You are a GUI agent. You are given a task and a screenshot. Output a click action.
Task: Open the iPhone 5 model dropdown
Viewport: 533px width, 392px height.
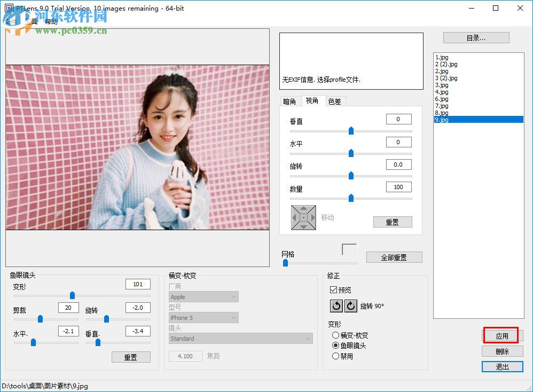click(x=203, y=317)
